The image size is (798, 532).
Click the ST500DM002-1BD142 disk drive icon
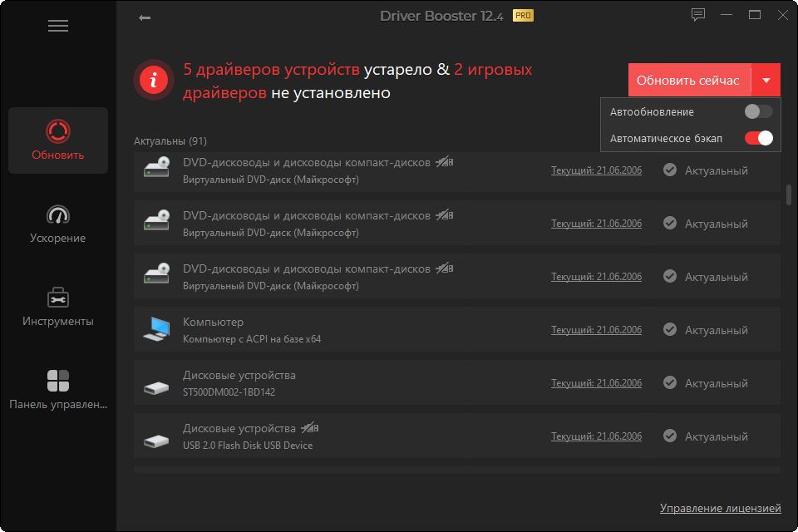coord(156,388)
